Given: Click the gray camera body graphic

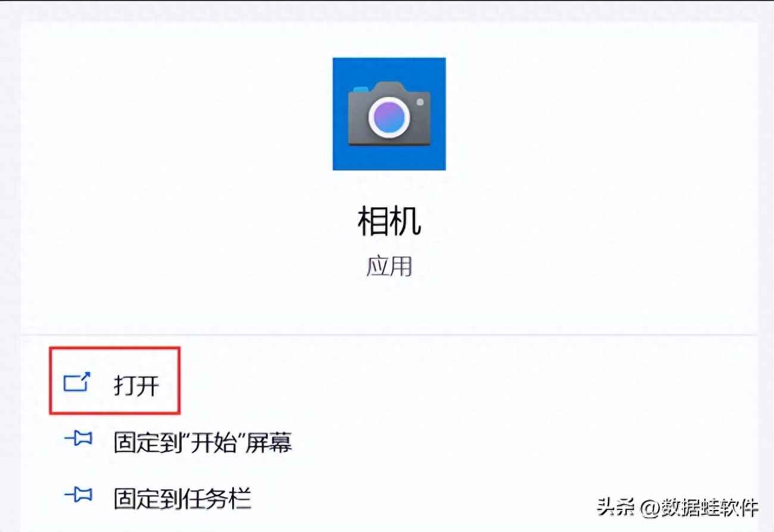Looking at the screenshot, I should click(389, 114).
